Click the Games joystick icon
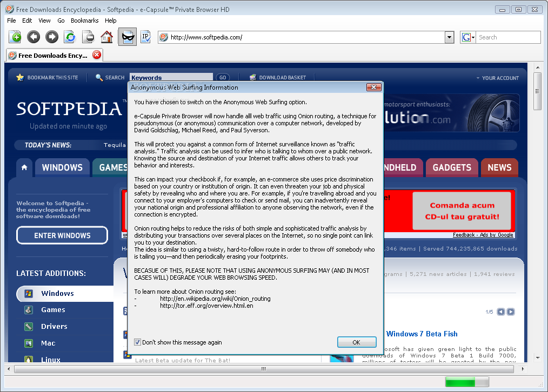 [x=29, y=309]
